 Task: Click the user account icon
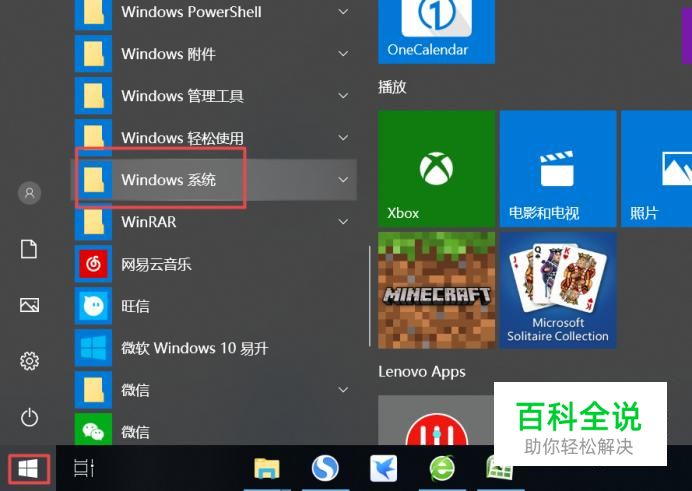tap(29, 193)
